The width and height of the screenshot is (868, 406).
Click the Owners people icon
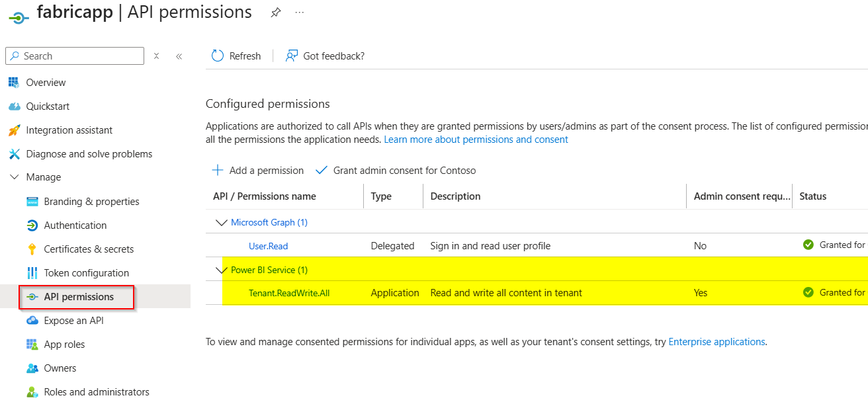point(32,368)
